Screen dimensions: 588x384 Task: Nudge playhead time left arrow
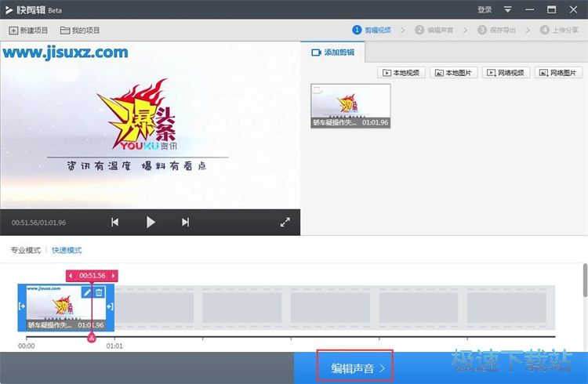[71, 276]
